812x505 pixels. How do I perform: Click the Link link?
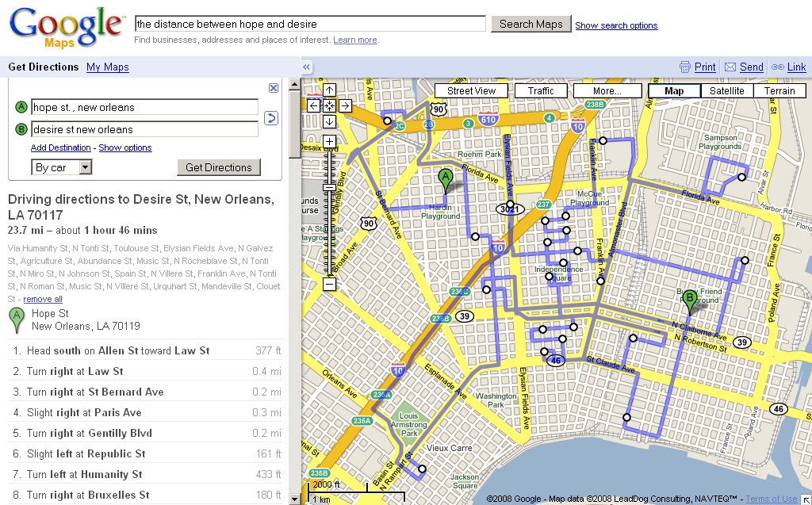pos(796,67)
